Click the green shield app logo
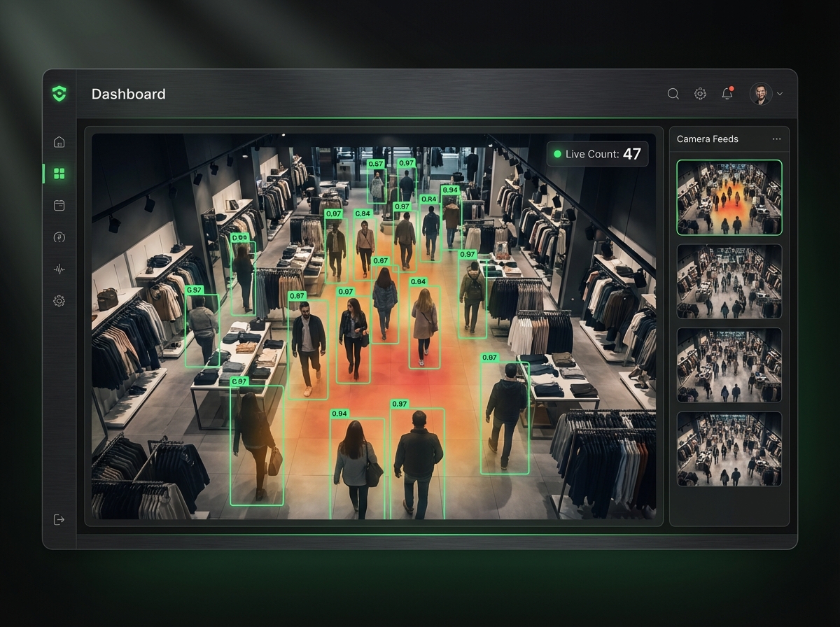 coord(60,94)
